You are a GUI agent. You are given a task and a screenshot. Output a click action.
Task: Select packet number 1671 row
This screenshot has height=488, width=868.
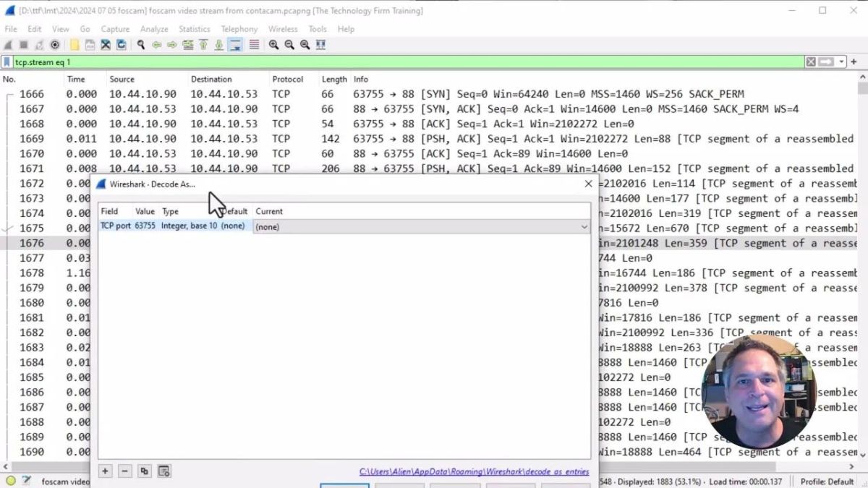click(428, 168)
